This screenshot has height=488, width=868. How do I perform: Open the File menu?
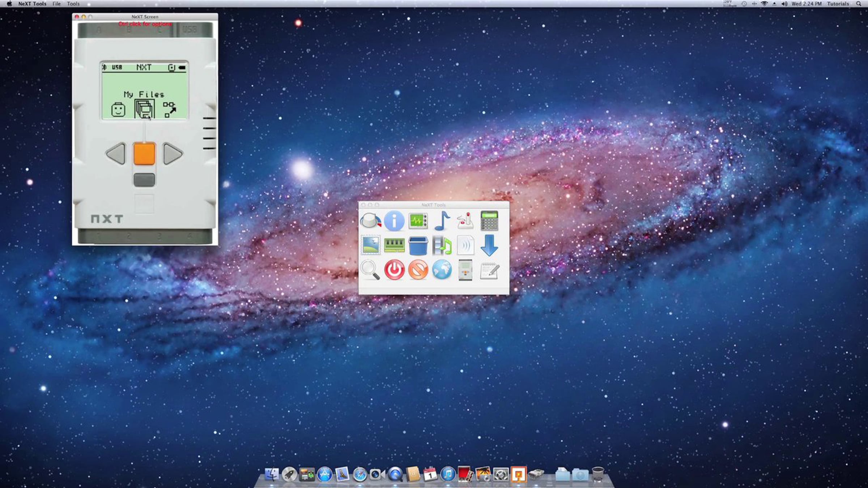[x=56, y=4]
